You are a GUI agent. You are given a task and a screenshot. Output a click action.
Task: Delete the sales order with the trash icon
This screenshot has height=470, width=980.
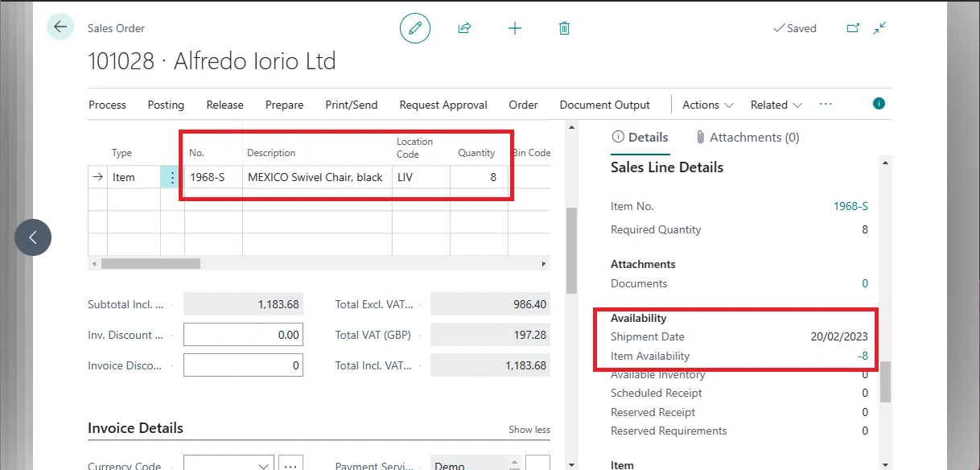(565, 28)
